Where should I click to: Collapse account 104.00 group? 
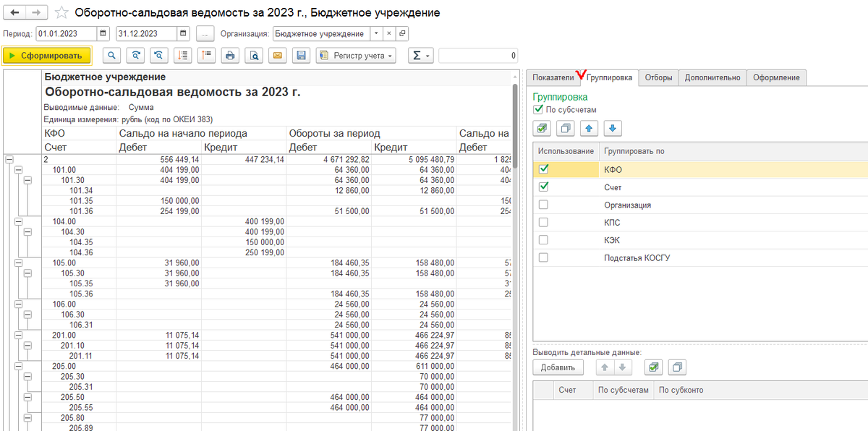pyautogui.click(x=18, y=221)
